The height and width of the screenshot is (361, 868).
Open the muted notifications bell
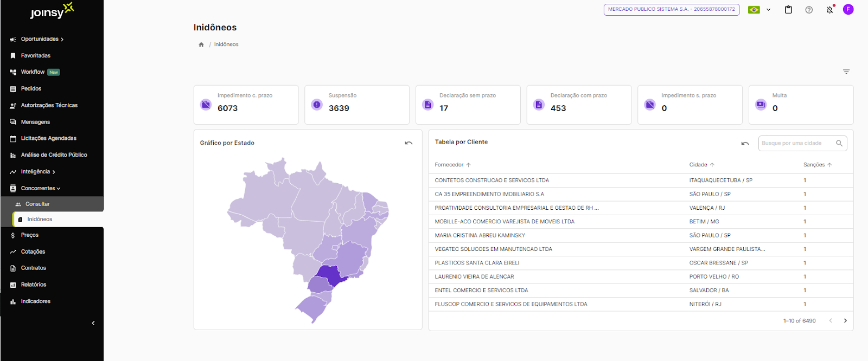(x=829, y=10)
